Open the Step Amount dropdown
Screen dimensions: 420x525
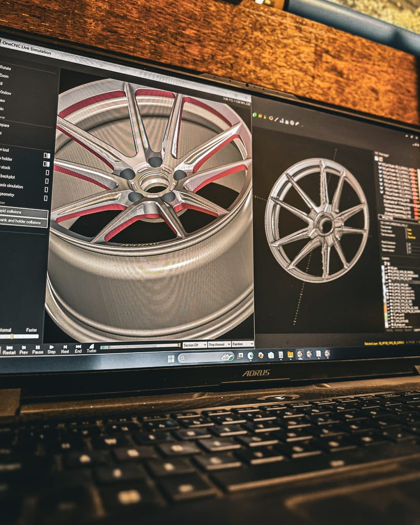(219, 344)
